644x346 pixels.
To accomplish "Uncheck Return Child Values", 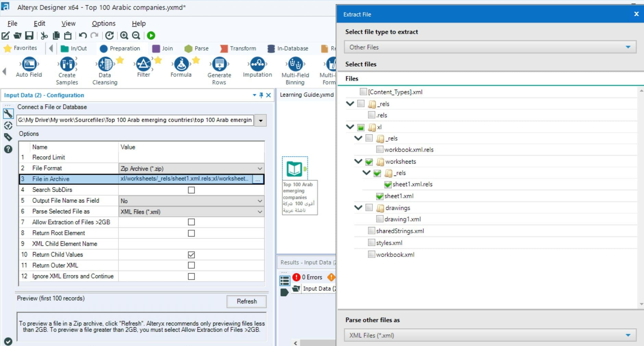I will [x=191, y=255].
